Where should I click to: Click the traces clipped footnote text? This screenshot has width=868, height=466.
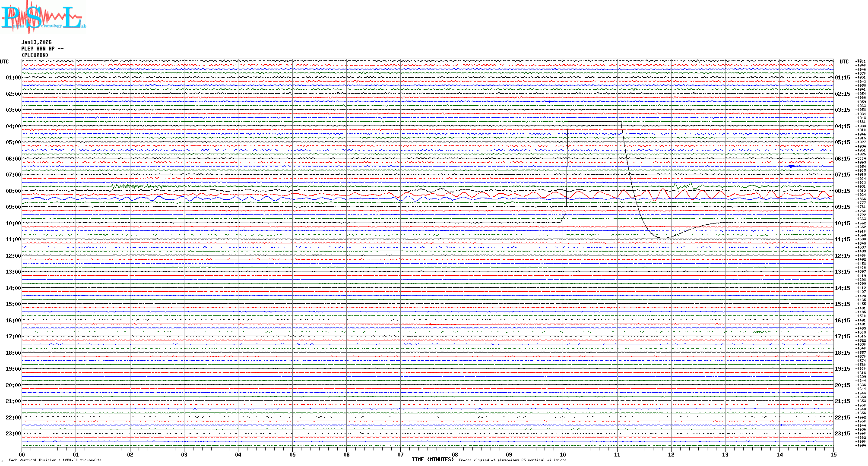coord(512,460)
